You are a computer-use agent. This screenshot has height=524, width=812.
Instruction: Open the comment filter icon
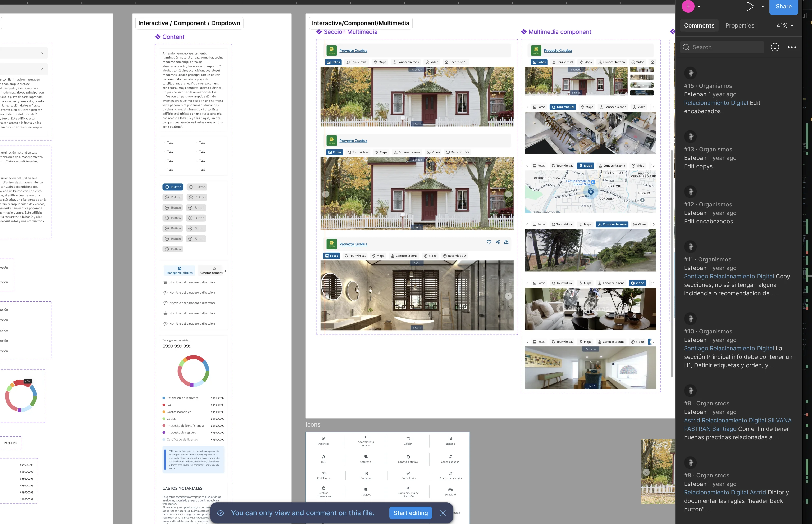point(775,47)
